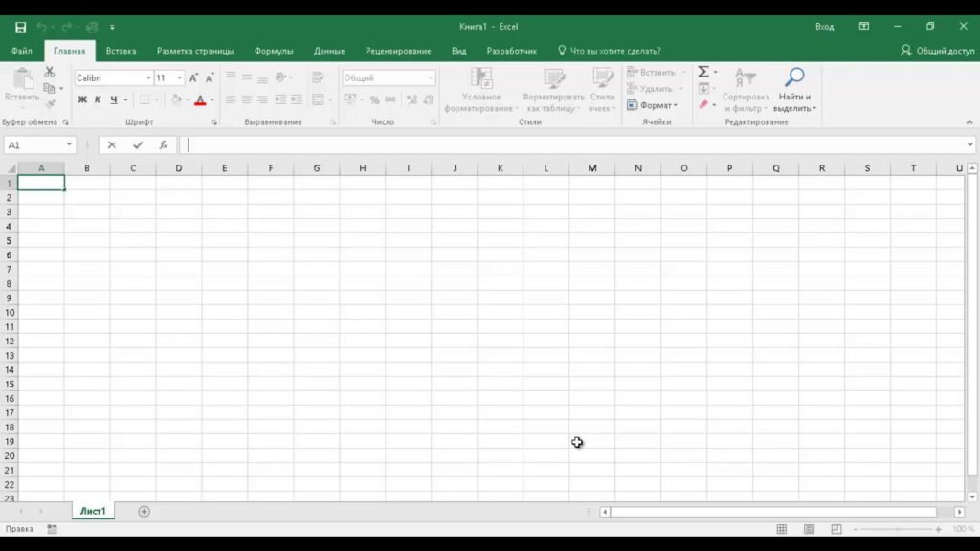Screen dimensions: 980x551
Task: Switch to Page Break Preview icon
Action: pos(836,529)
